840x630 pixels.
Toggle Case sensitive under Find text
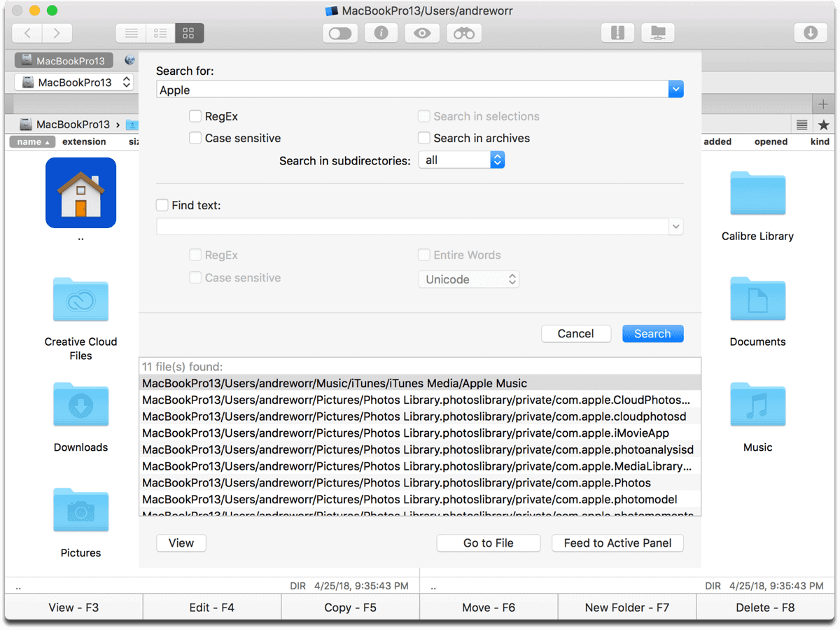coord(195,278)
